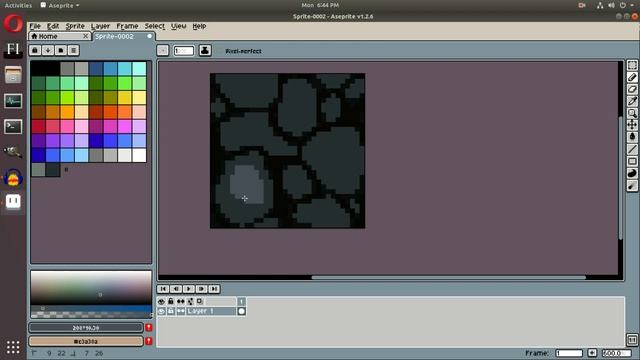Pick the yellow palette swatch
This screenshot has width=640, height=360.
pos(124,97)
